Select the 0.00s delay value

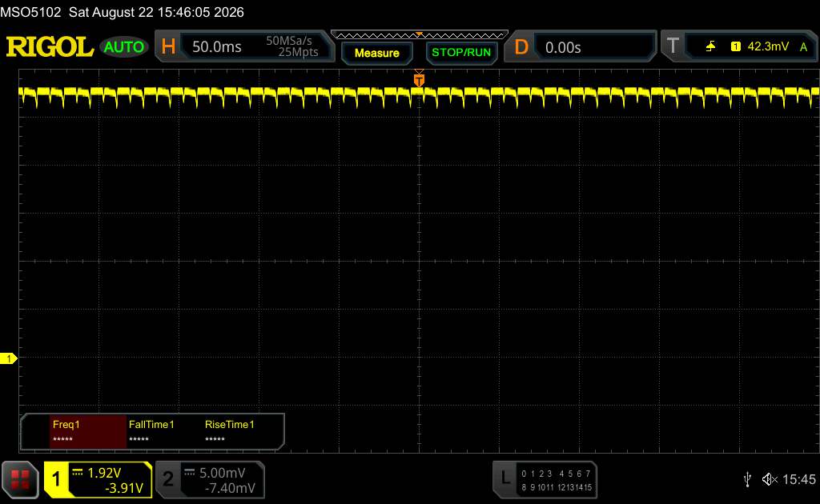[563, 47]
